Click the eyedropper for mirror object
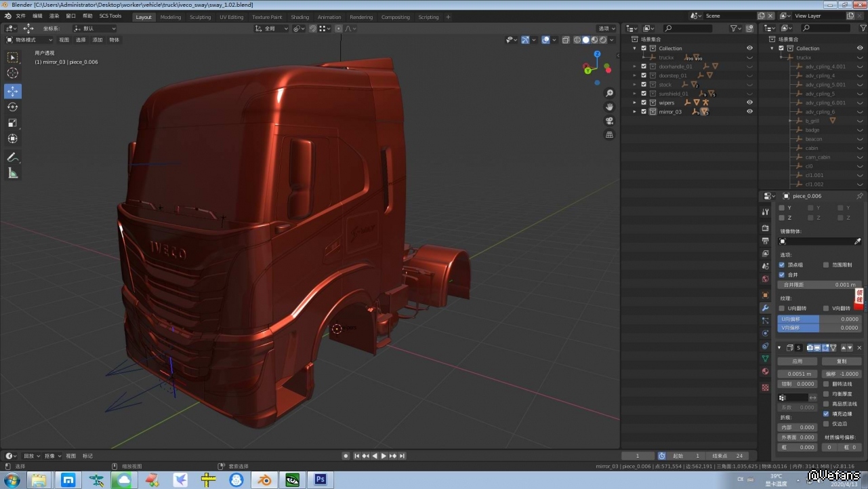The width and height of the screenshot is (868, 489). pyautogui.click(x=857, y=241)
